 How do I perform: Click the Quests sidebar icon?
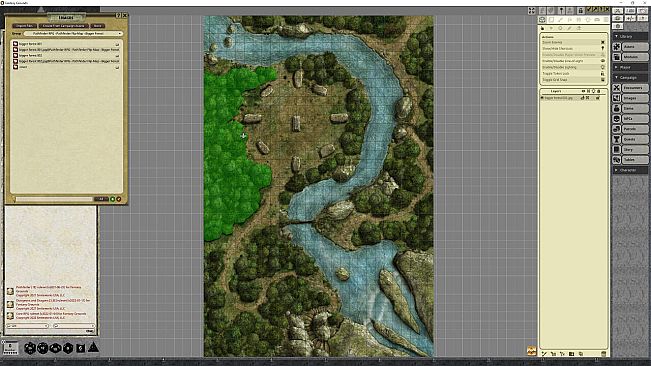click(617, 139)
